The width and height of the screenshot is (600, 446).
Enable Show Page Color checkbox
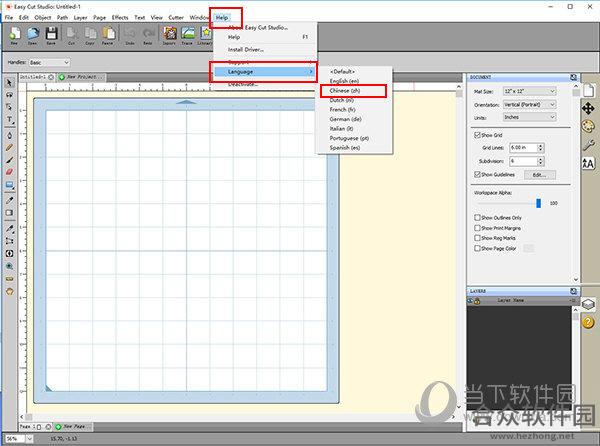pyautogui.click(x=477, y=248)
